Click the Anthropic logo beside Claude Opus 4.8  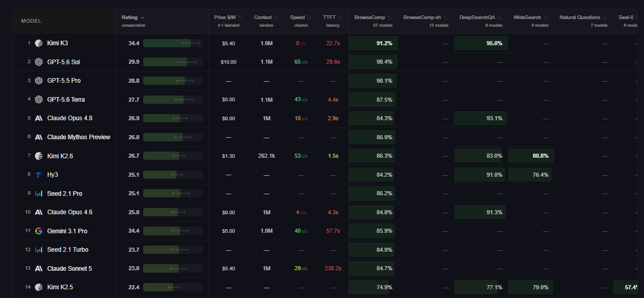[x=38, y=118]
